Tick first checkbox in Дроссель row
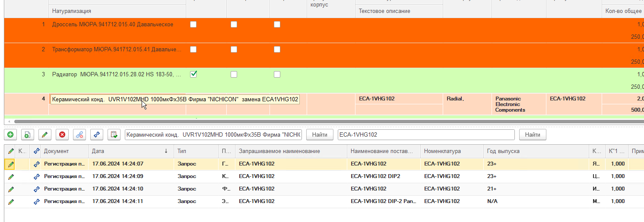644x222 pixels. 194,25
